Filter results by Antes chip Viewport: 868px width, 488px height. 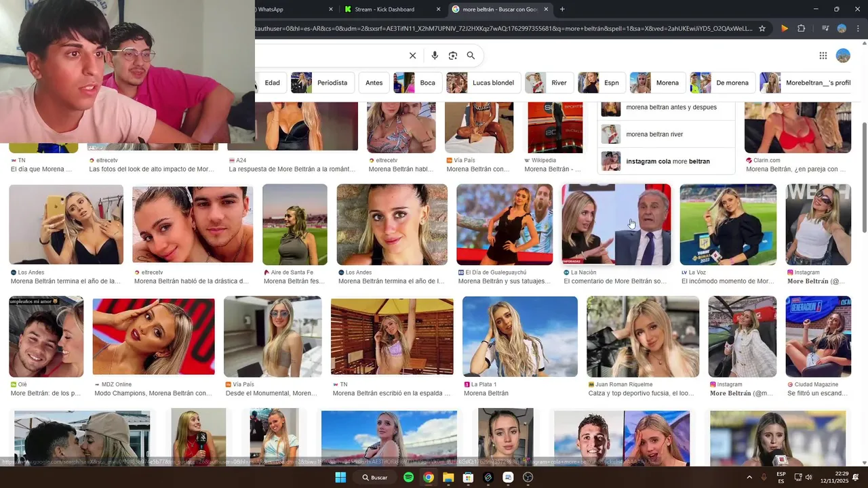tap(374, 83)
